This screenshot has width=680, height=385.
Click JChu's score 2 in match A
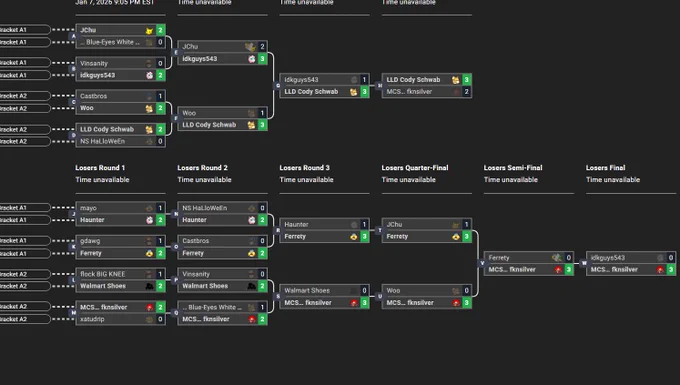tap(160, 30)
